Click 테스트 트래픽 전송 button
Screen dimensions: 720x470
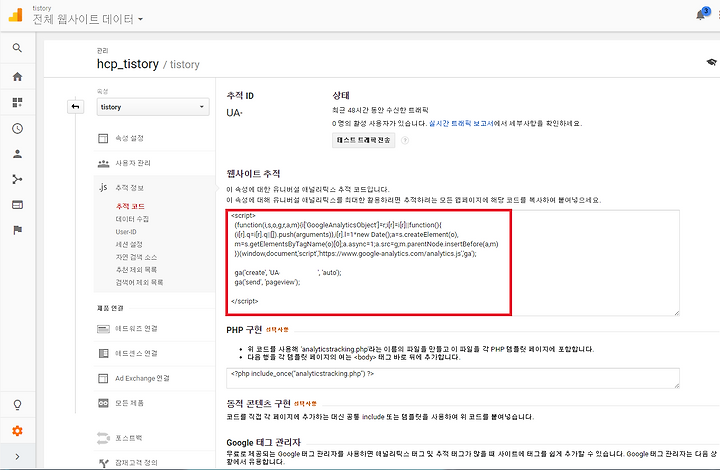coord(363,140)
